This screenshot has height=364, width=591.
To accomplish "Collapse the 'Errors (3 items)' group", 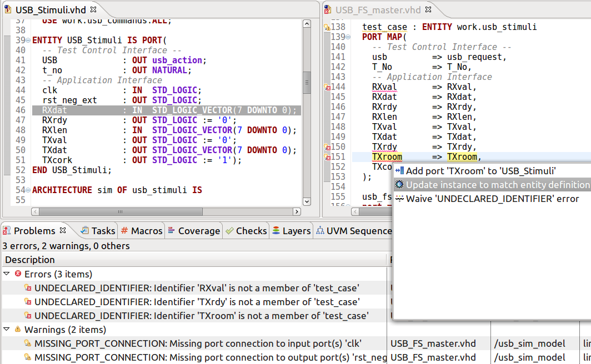I will click(7, 274).
